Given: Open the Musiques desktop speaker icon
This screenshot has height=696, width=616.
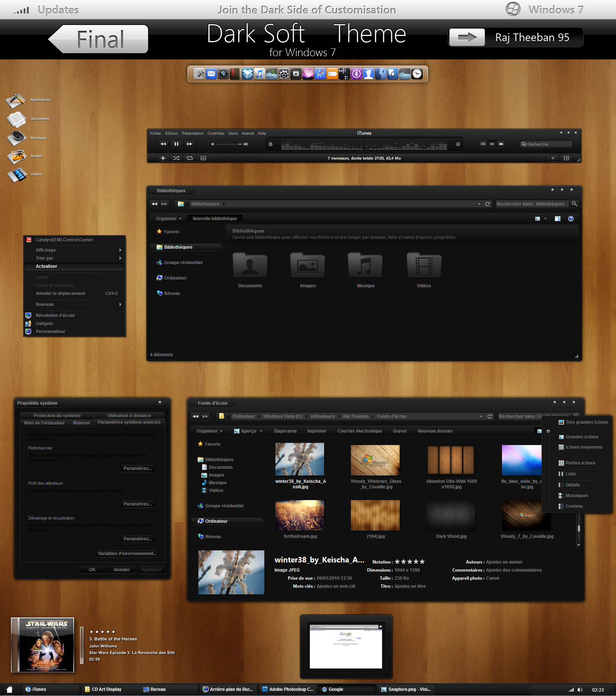Looking at the screenshot, I should pyautogui.click(x=17, y=138).
